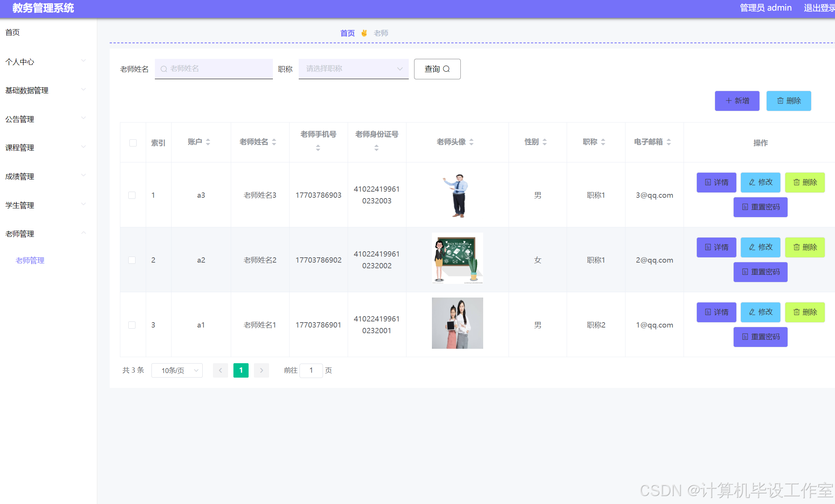Click the pencil 修改 icon for 老师姓名2

click(752, 247)
